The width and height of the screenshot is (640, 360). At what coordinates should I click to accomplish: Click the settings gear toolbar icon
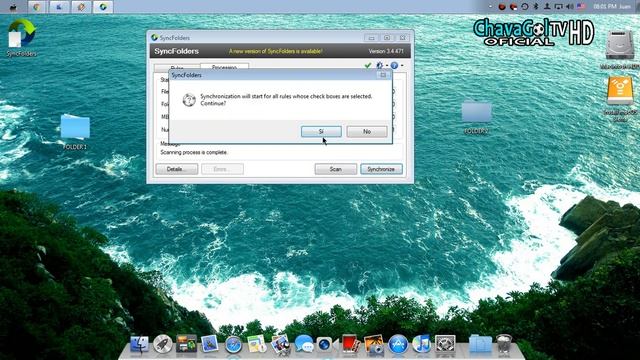click(x=380, y=65)
